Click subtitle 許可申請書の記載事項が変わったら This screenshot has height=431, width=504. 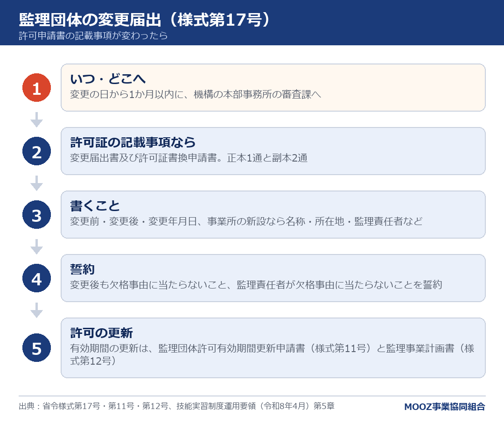coord(93,35)
